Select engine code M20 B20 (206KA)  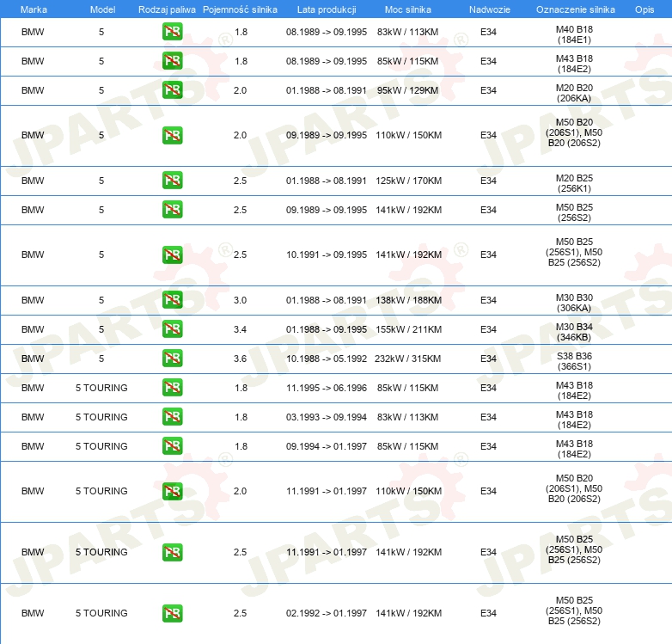coord(574,93)
